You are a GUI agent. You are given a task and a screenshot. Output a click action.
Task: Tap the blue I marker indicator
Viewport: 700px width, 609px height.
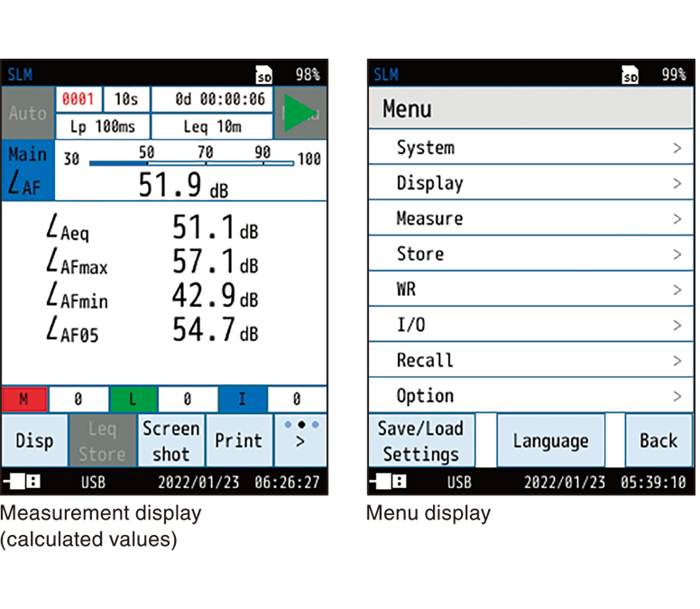click(x=242, y=398)
